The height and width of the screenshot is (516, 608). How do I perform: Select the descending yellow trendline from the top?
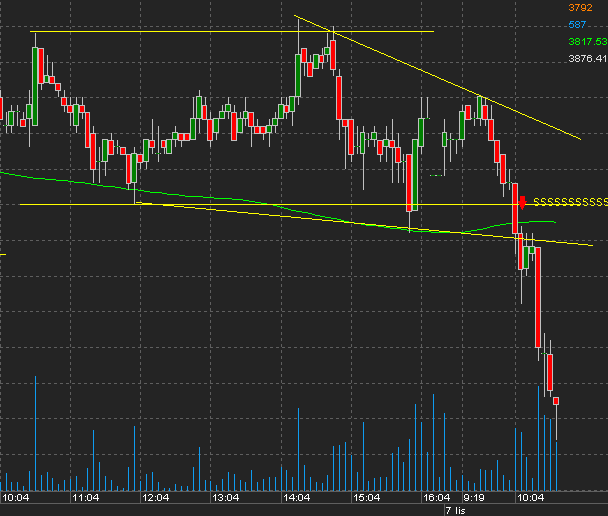pos(438,79)
